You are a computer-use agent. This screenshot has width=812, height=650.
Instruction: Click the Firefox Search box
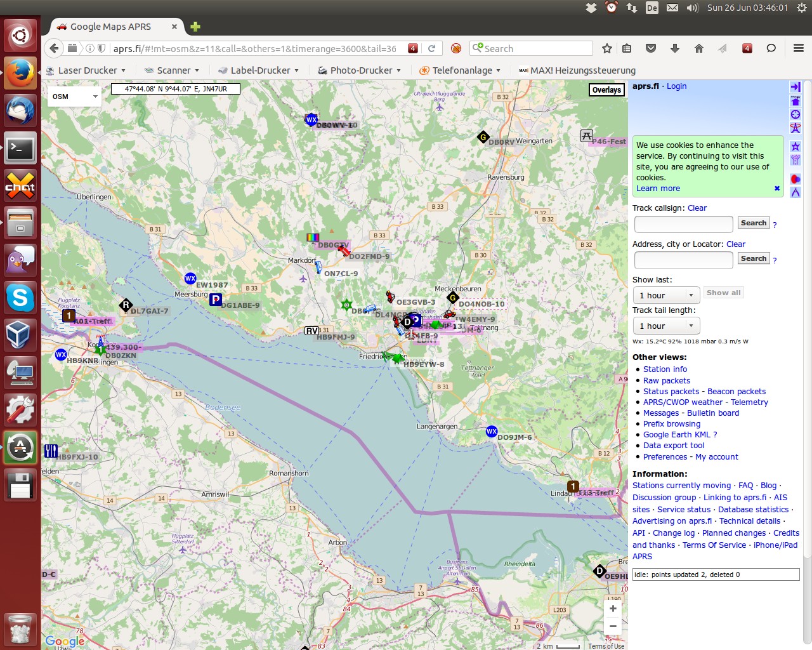[531, 48]
